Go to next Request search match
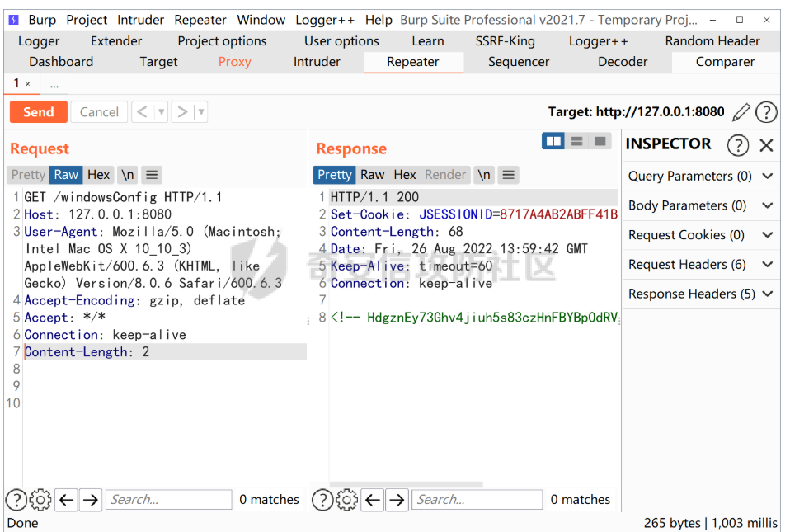The height and width of the screenshot is (532, 790). point(91,500)
